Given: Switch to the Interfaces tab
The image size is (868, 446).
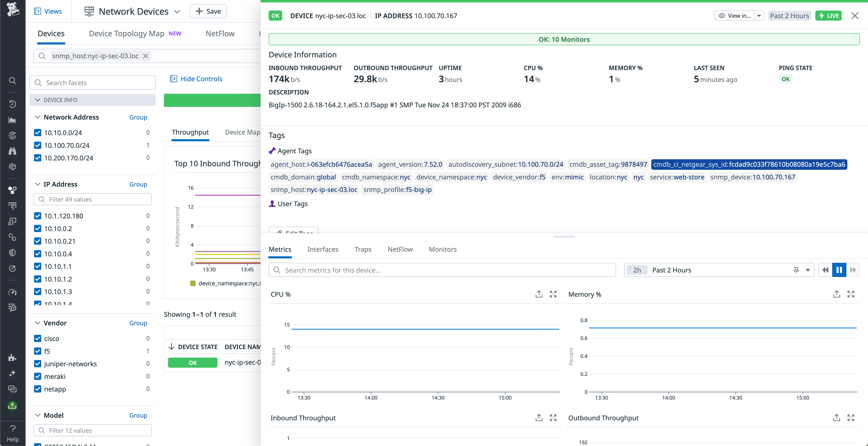Looking at the screenshot, I should [x=323, y=249].
